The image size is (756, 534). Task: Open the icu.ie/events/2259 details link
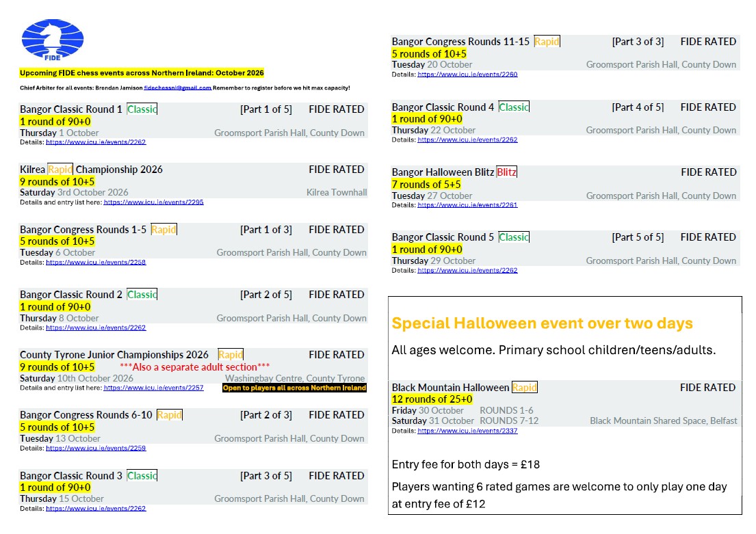[96, 449]
